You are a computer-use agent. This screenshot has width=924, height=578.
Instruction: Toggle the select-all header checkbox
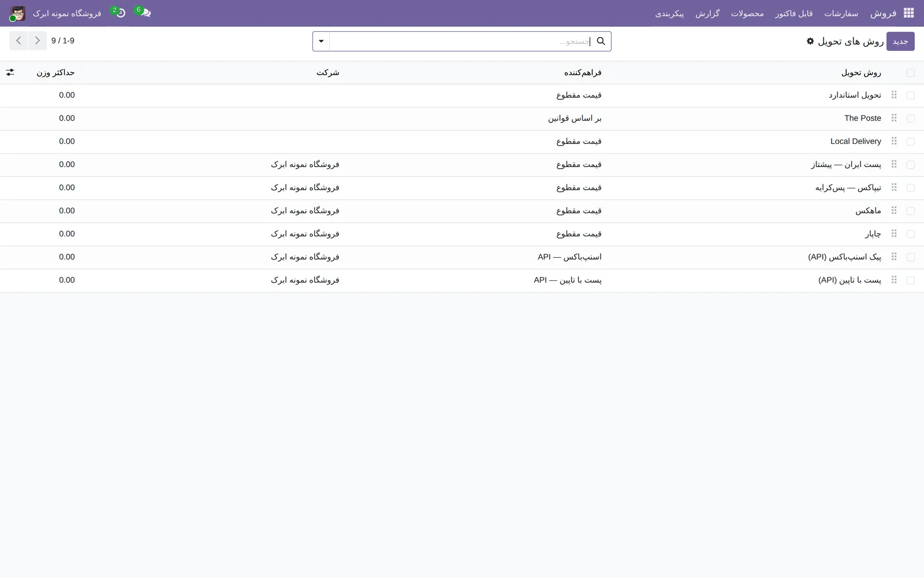(911, 73)
